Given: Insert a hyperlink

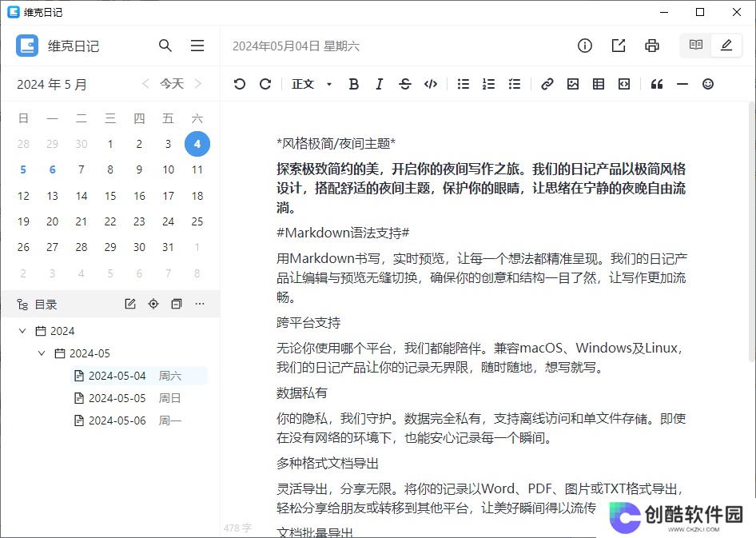Looking at the screenshot, I should pyautogui.click(x=547, y=84).
